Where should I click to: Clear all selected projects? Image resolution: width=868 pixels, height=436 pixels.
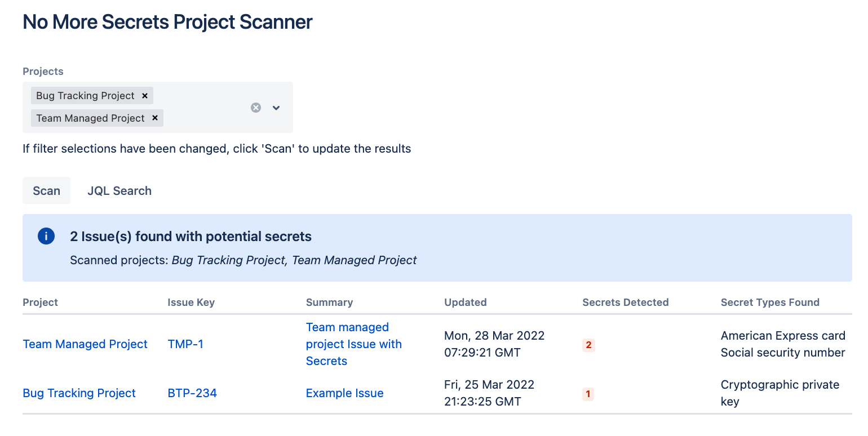tap(256, 108)
